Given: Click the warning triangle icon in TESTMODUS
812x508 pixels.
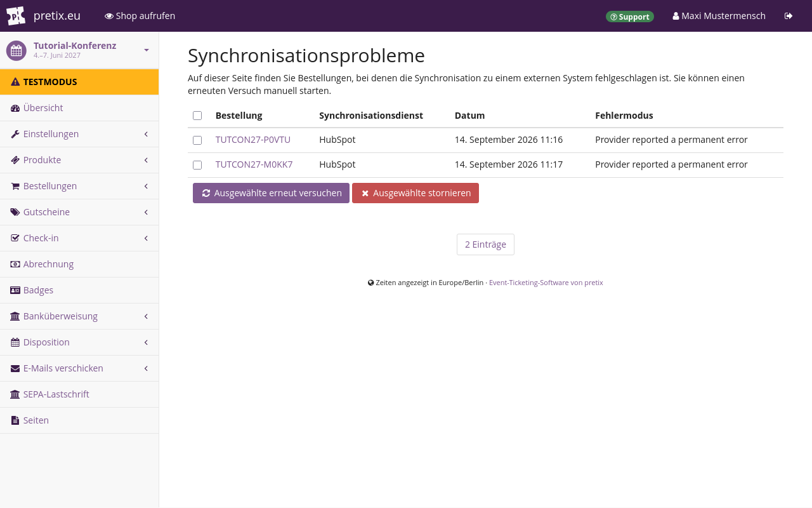Looking at the screenshot, I should (15, 82).
